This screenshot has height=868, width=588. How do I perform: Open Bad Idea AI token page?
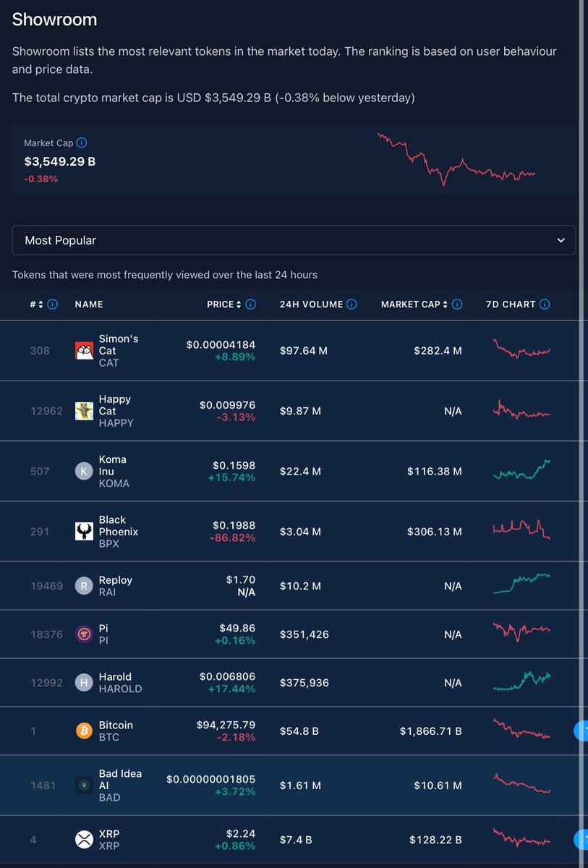coord(120,780)
